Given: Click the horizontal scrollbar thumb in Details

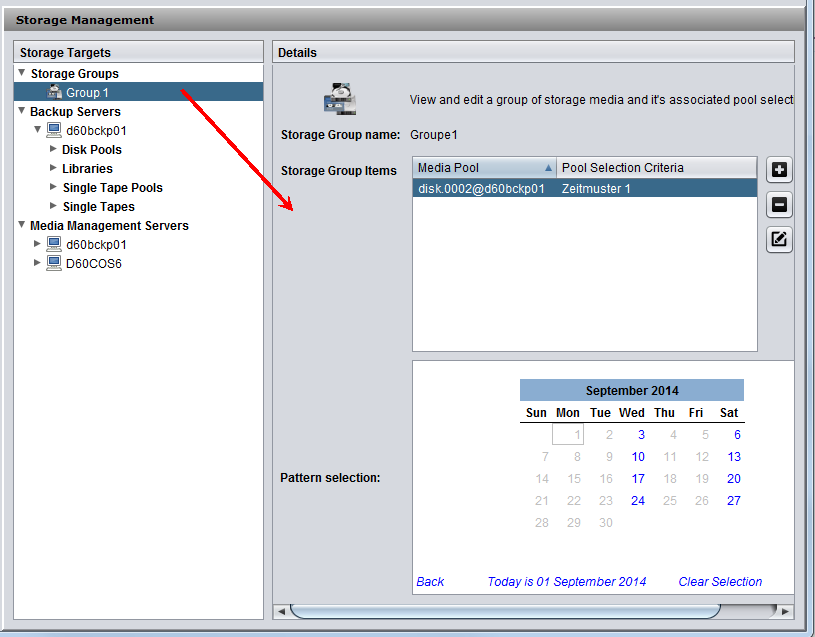Looking at the screenshot, I should [505, 611].
